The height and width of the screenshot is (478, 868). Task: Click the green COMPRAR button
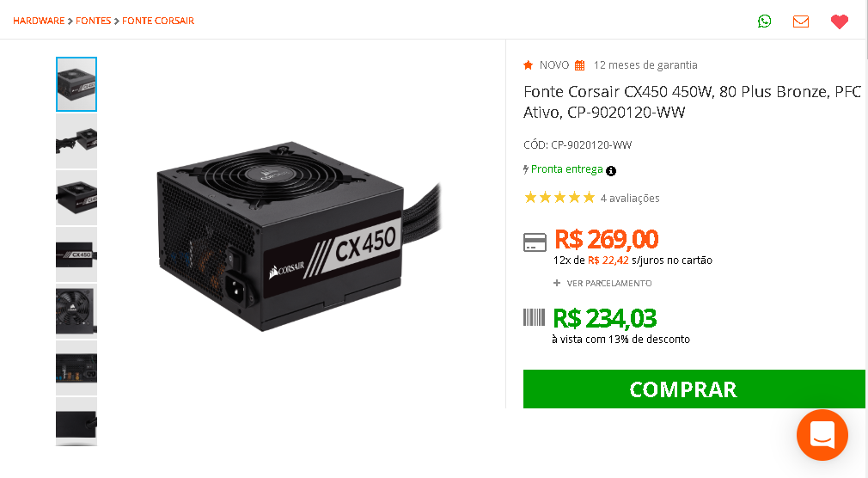694,389
